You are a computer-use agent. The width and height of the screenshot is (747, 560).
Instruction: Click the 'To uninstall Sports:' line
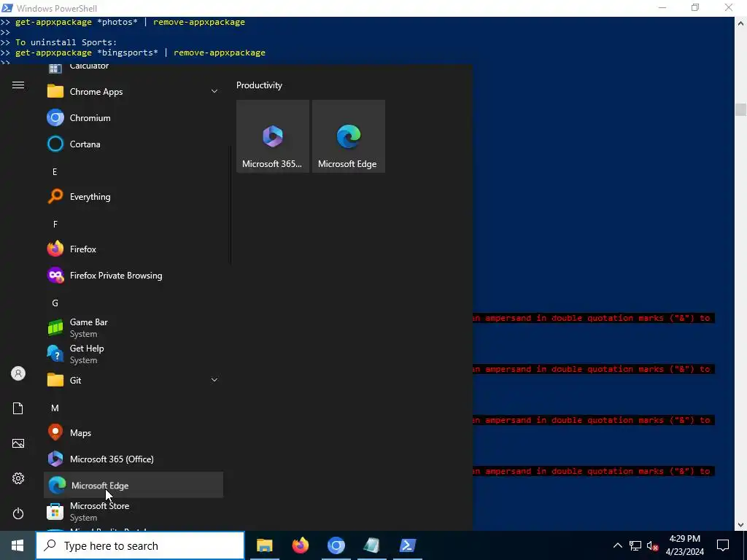[66, 42]
